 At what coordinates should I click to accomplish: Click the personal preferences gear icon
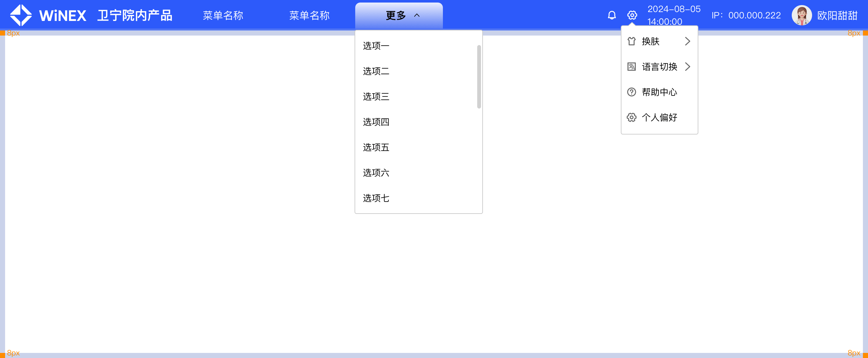(631, 117)
